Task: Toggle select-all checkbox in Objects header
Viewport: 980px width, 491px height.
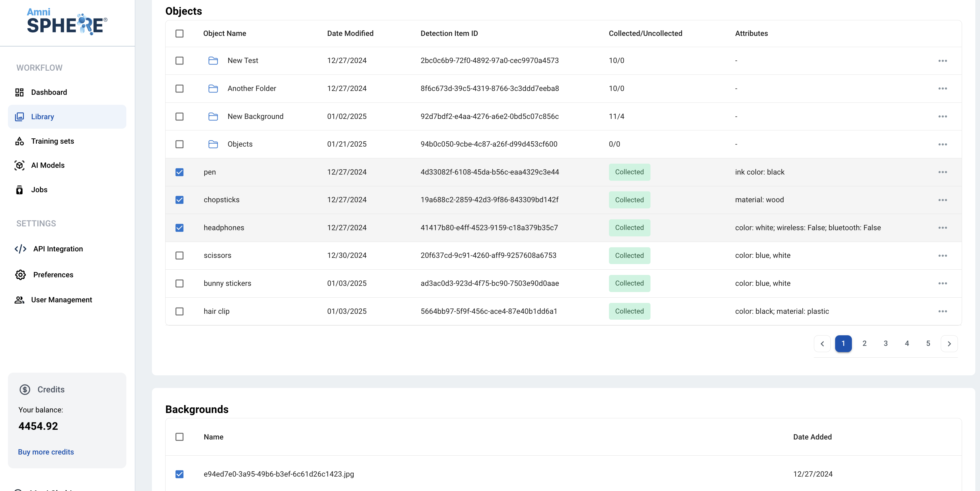Action: click(180, 34)
